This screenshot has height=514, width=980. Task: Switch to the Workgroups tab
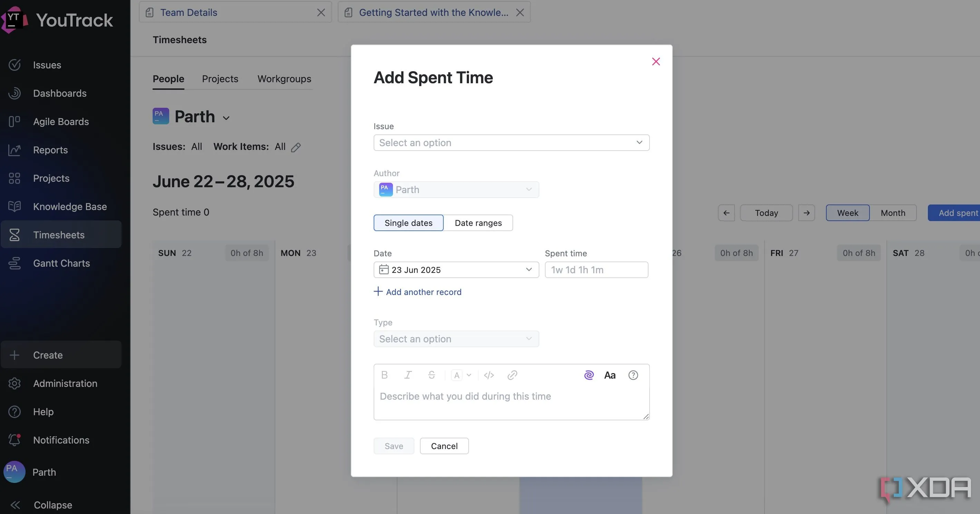284,79
